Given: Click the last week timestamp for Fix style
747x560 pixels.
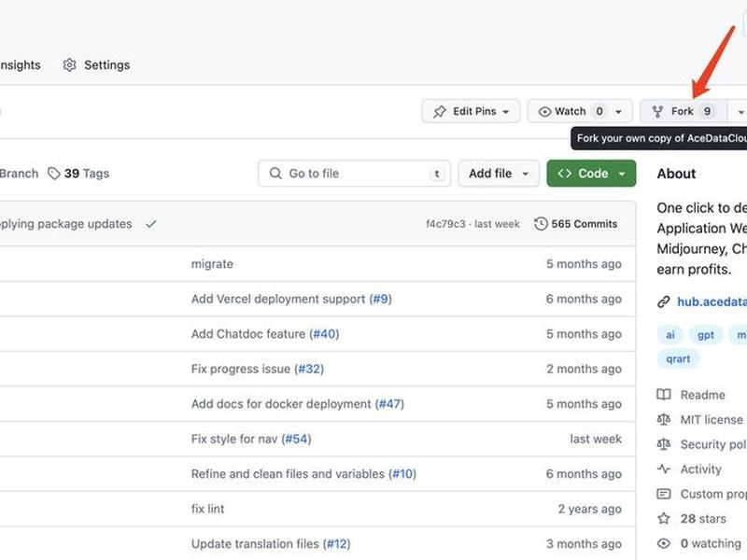Looking at the screenshot, I should point(596,439).
